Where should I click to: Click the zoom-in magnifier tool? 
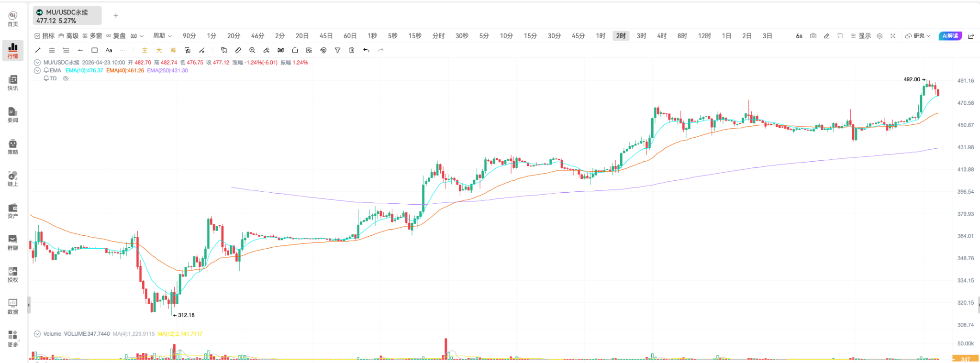pyautogui.click(x=252, y=50)
